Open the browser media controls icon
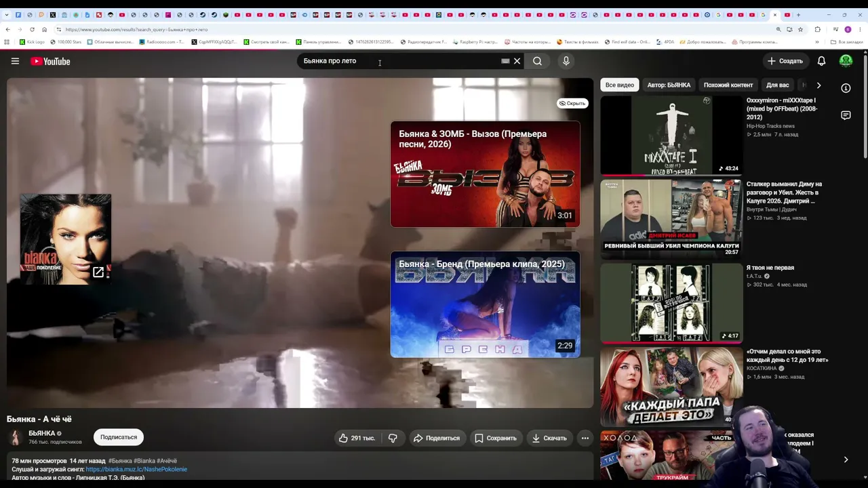 click(835, 29)
